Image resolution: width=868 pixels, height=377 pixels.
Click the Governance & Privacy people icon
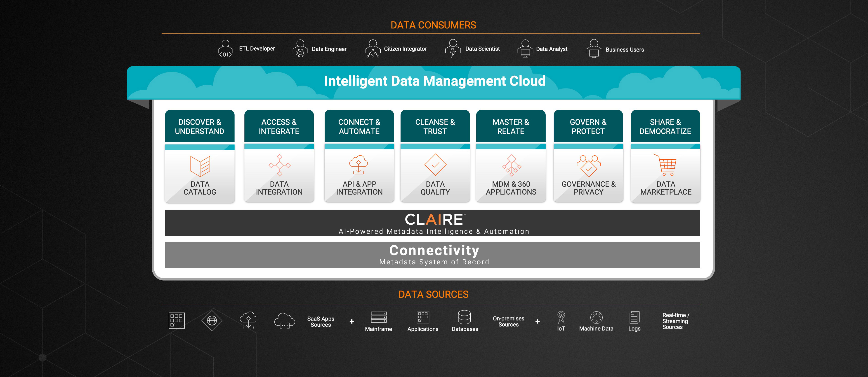click(588, 166)
